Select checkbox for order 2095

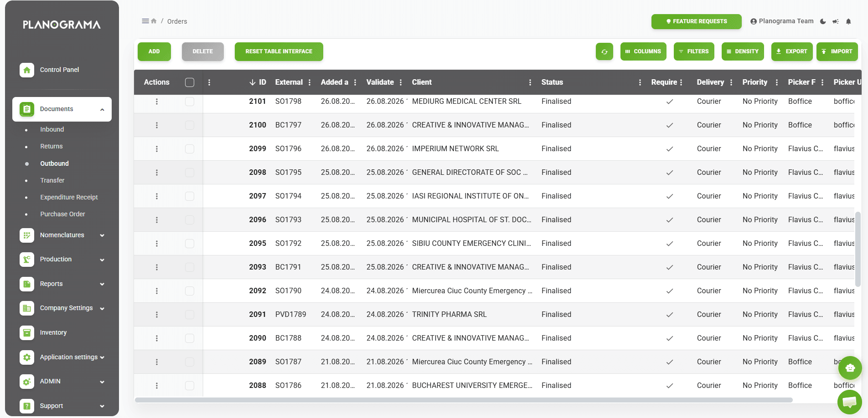click(x=190, y=244)
